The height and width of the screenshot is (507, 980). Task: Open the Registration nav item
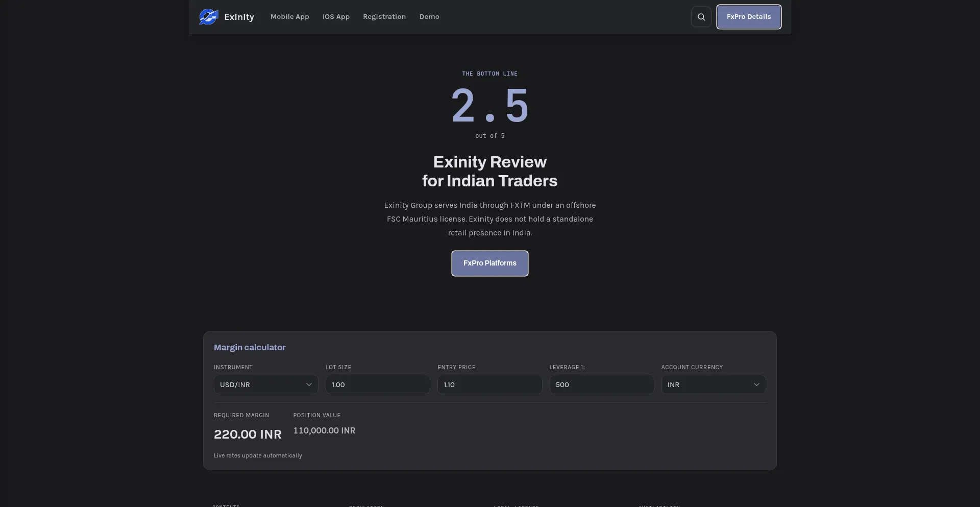pyautogui.click(x=384, y=17)
